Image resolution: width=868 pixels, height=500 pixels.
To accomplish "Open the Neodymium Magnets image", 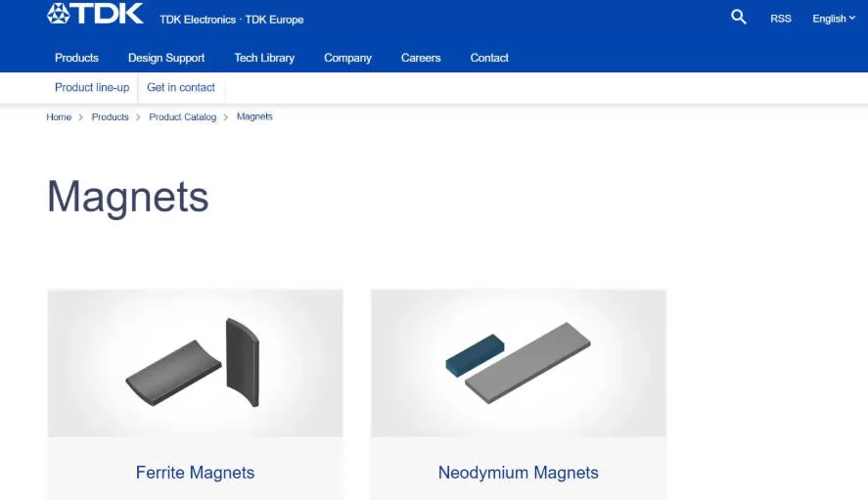I will point(518,363).
